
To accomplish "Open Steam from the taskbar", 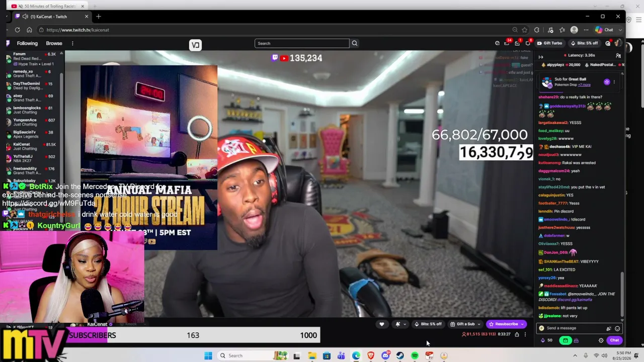I will point(400,355).
